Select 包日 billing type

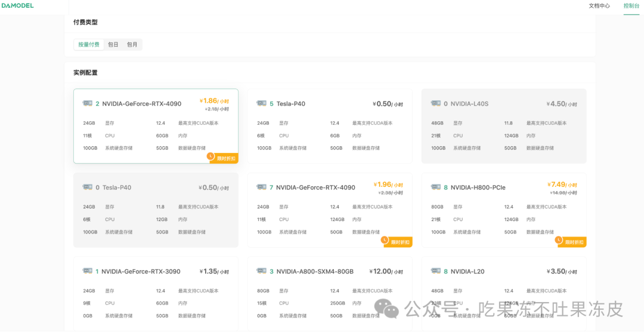113,44
